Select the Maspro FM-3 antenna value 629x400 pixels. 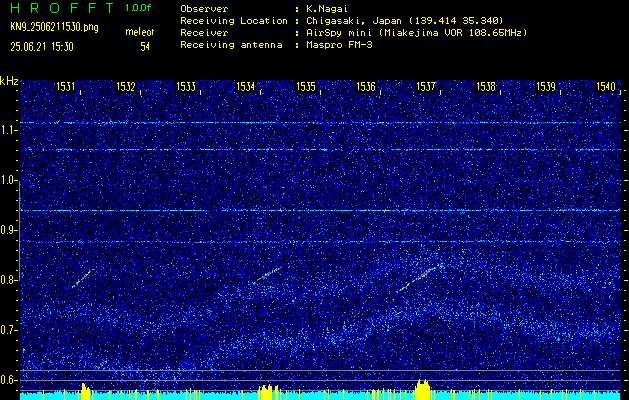pyautogui.click(x=339, y=45)
